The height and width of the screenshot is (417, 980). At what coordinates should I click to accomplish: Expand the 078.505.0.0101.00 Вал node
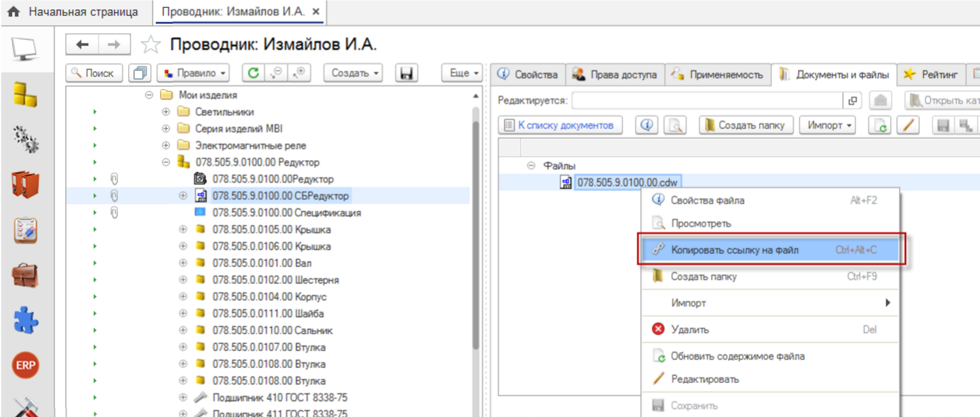183,263
